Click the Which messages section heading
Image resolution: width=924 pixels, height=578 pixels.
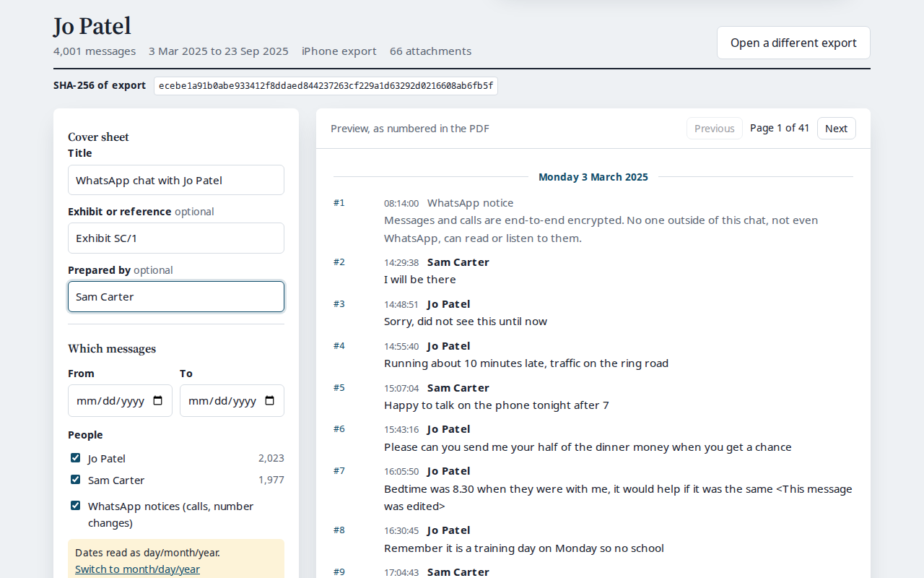pos(112,349)
